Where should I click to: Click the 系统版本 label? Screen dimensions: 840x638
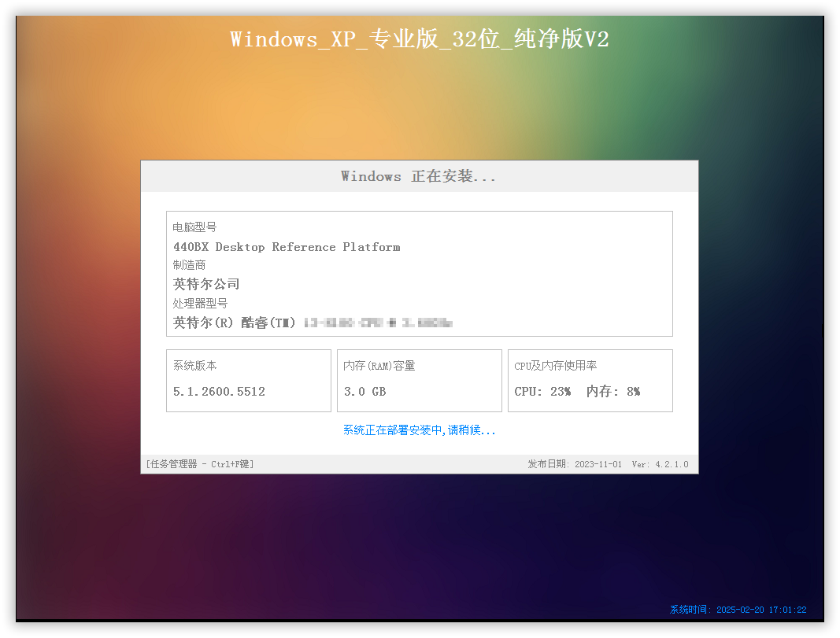(x=195, y=366)
